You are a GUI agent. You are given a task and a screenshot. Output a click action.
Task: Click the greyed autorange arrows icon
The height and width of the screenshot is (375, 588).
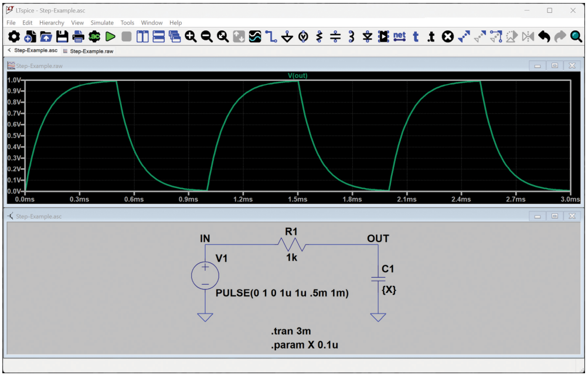coord(239,37)
